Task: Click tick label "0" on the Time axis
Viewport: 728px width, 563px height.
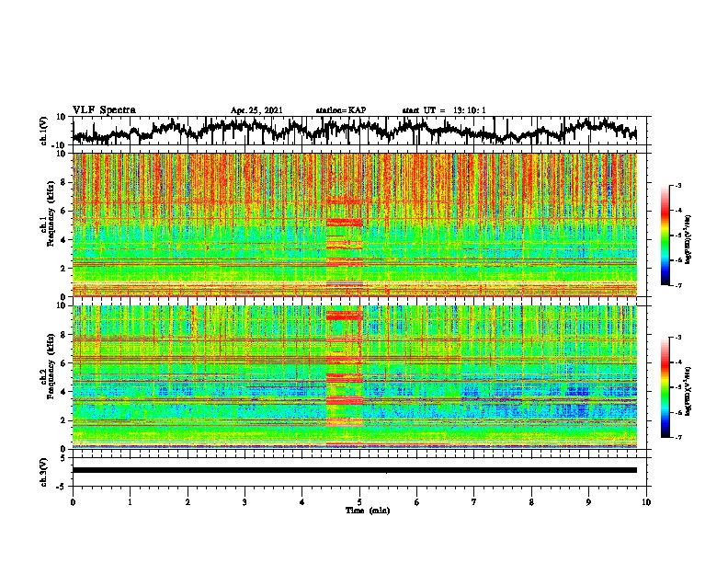Action: tap(73, 502)
